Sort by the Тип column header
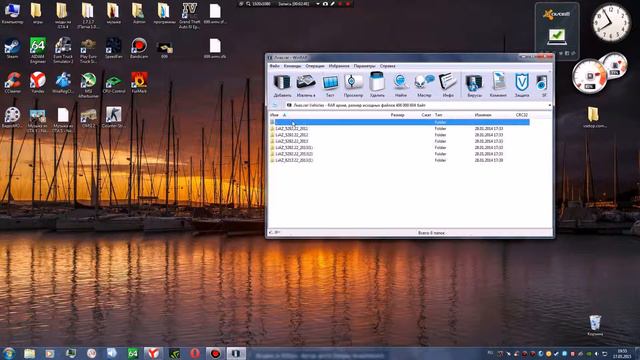 click(438, 115)
